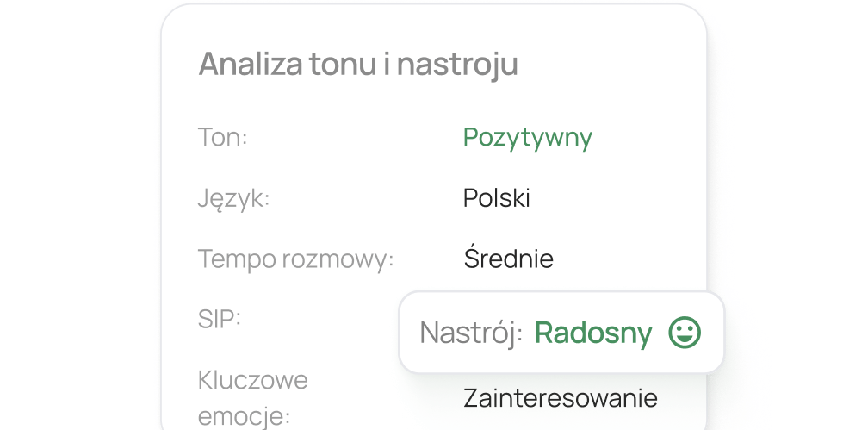Screen dimensions: 868x430
Task: Select the 'Zainteresowanie' emotion value
Action: 560,398
